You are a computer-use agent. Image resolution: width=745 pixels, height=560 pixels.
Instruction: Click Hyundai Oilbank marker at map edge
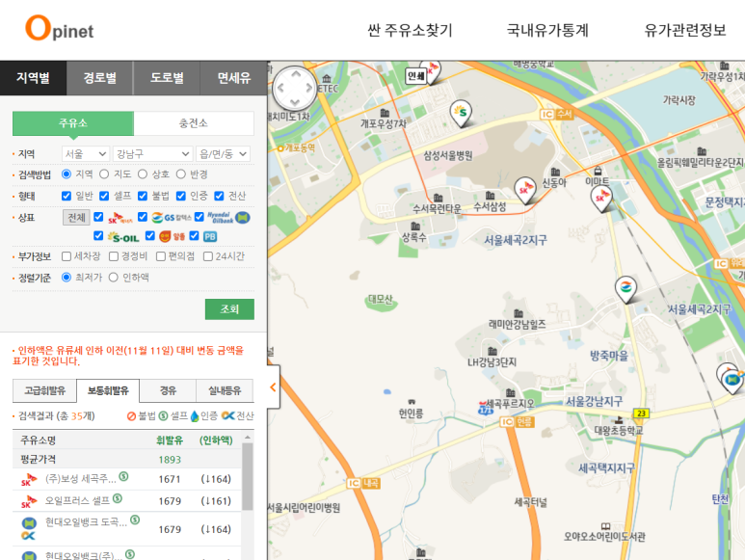pos(732,380)
